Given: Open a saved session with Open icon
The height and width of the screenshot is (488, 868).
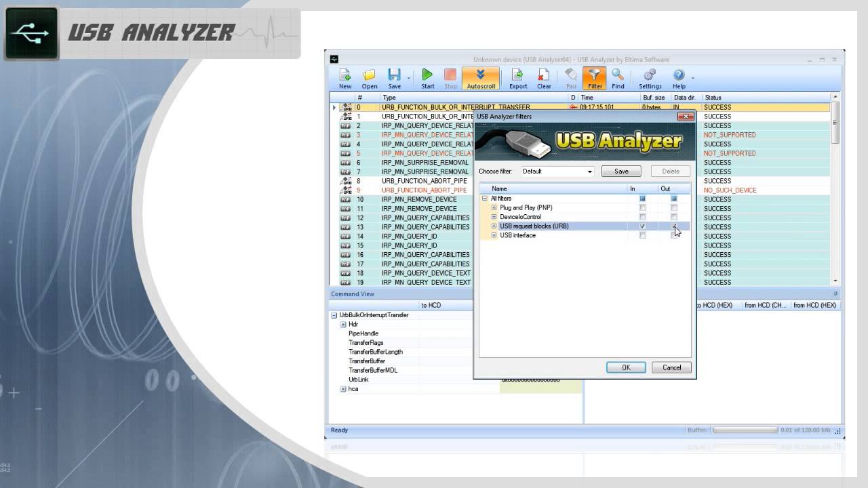Looking at the screenshot, I should pyautogui.click(x=369, y=75).
